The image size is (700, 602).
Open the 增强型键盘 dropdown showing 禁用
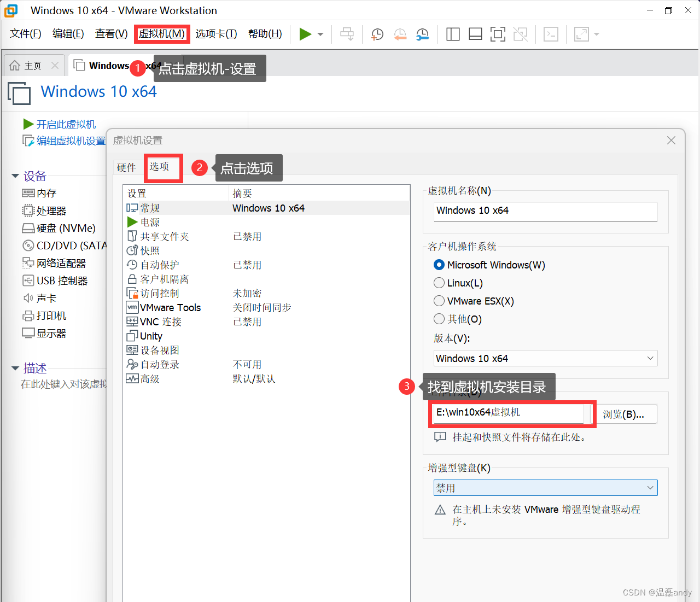545,488
